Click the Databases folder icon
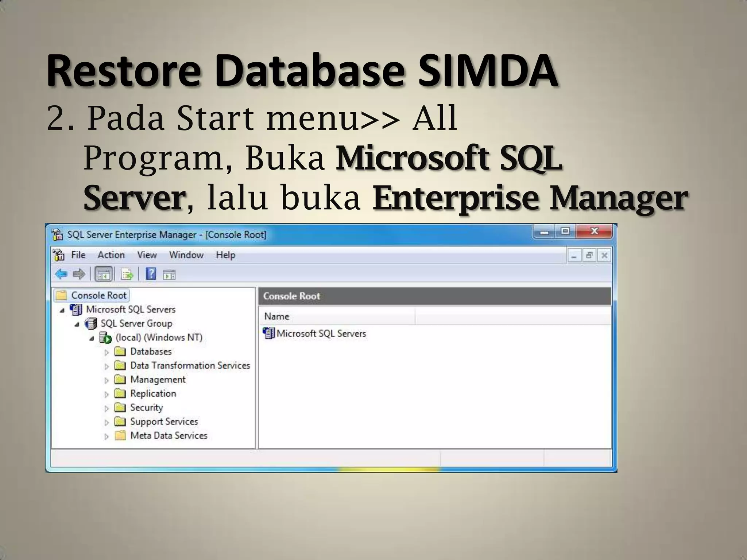This screenshot has height=560, width=747. click(x=120, y=351)
